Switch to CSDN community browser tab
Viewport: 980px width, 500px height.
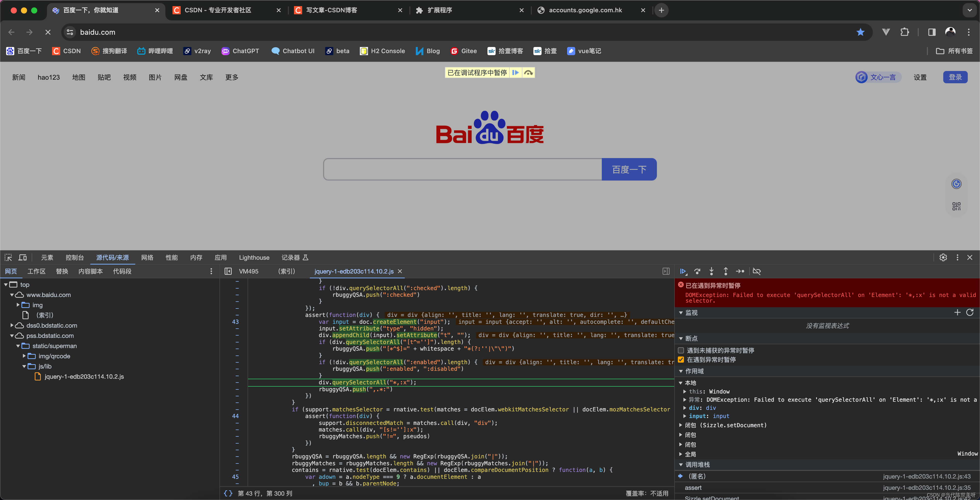[218, 10]
